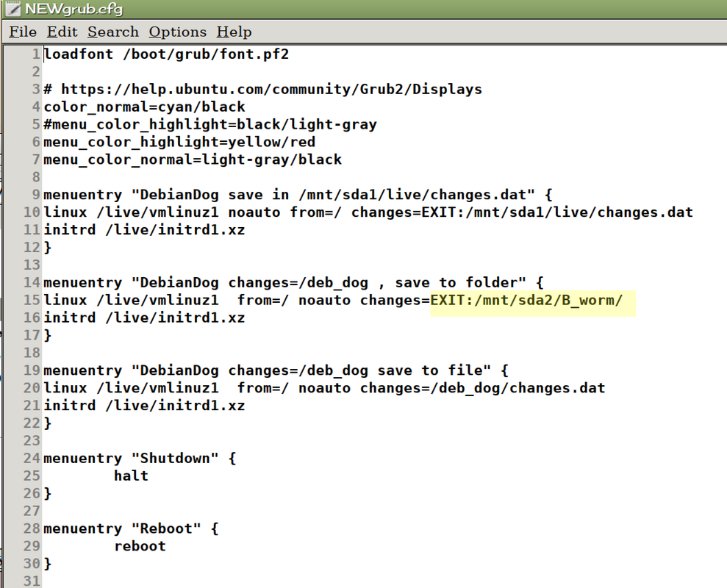
Task: Open the Edit menu
Action: click(x=62, y=32)
